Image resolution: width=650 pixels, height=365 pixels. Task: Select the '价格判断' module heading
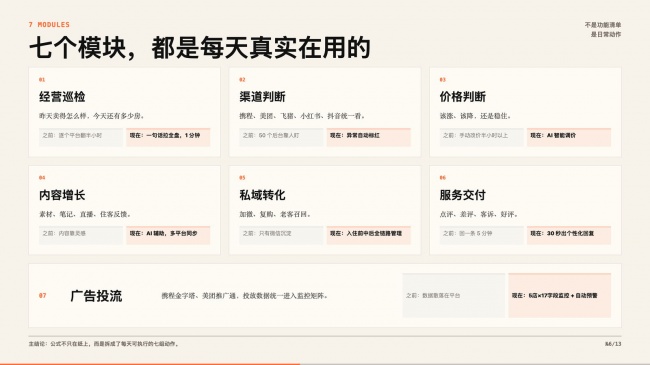coord(463,97)
